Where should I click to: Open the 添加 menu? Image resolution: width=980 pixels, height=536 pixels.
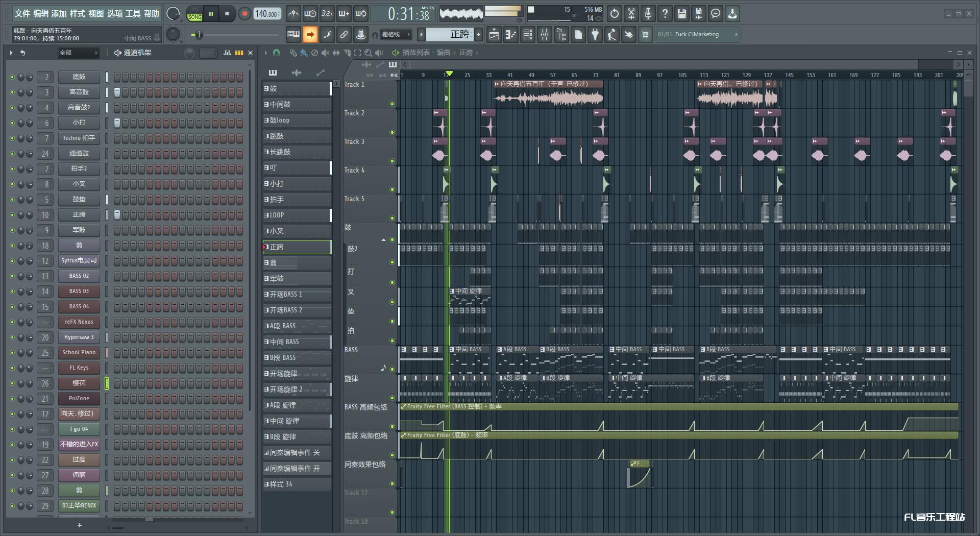click(x=59, y=14)
